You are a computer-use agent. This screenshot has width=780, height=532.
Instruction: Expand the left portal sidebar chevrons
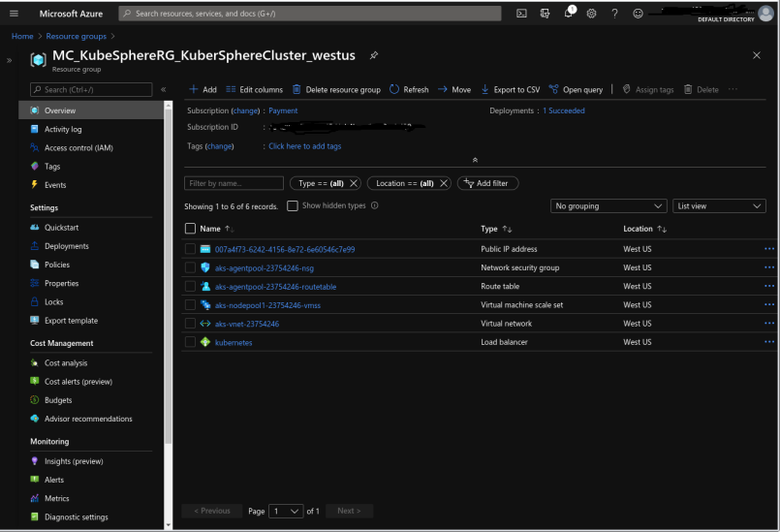9,60
